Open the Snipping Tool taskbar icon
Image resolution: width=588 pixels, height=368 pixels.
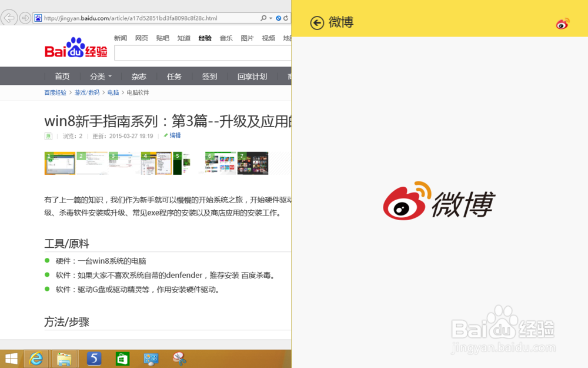point(179,359)
